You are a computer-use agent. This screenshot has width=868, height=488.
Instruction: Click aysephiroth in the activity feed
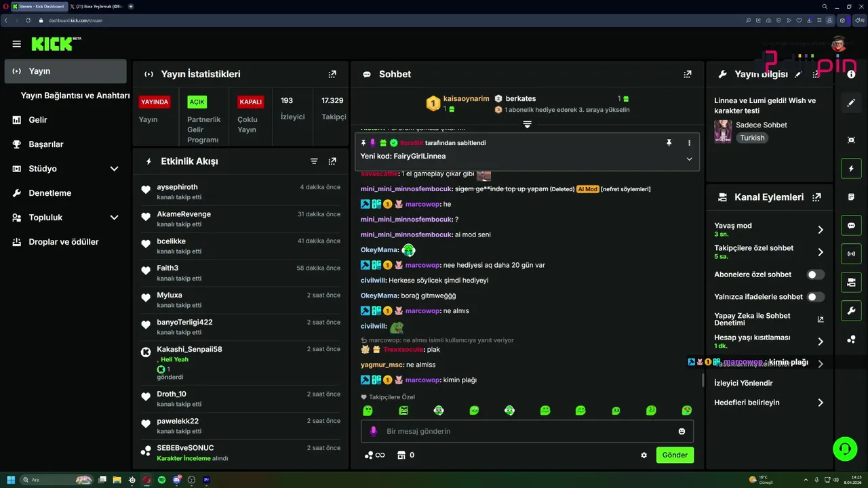177,187
